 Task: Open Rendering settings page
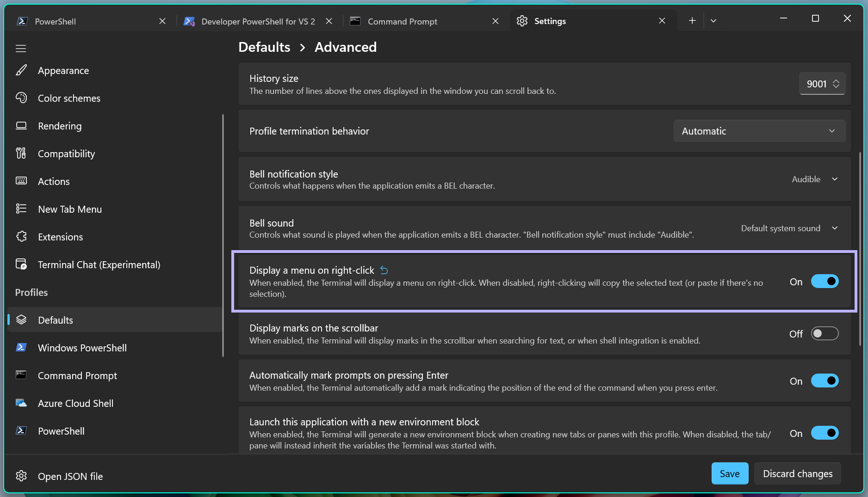coord(115,126)
